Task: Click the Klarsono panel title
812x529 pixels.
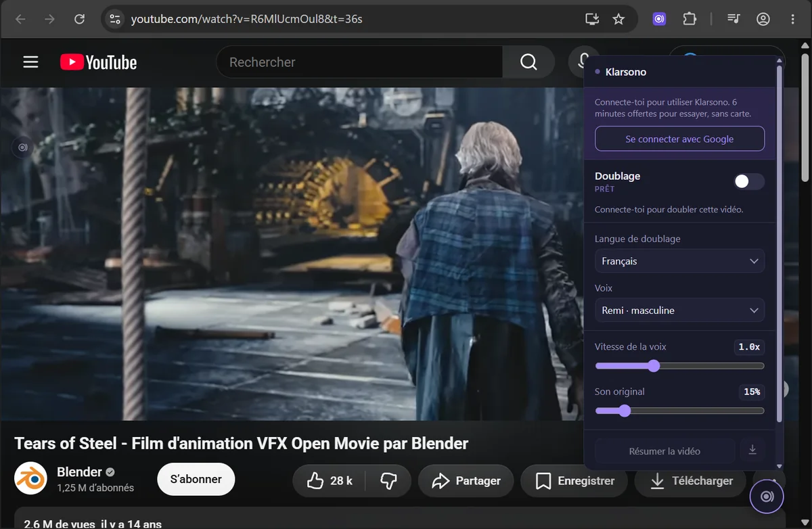Action: pyautogui.click(x=625, y=72)
